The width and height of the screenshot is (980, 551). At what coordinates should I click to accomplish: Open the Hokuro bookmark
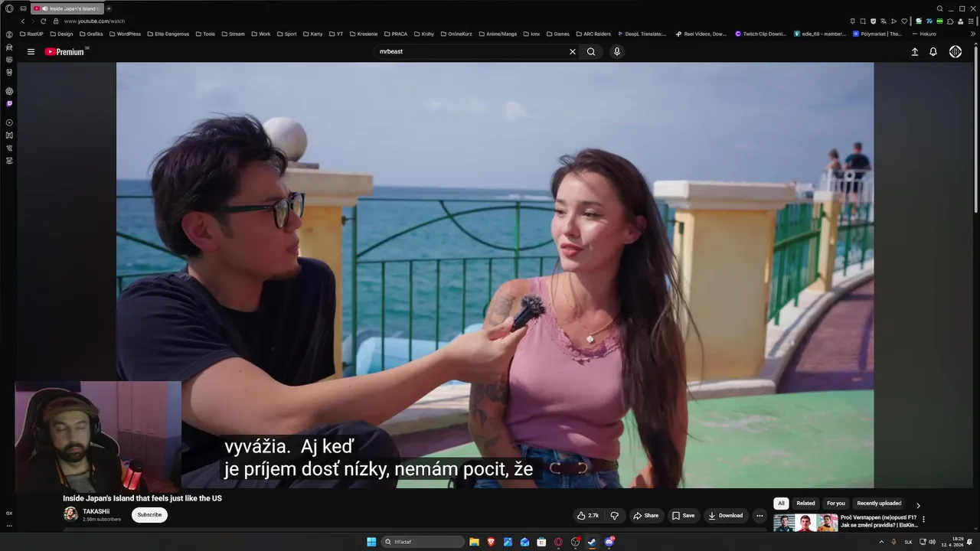[x=924, y=34]
